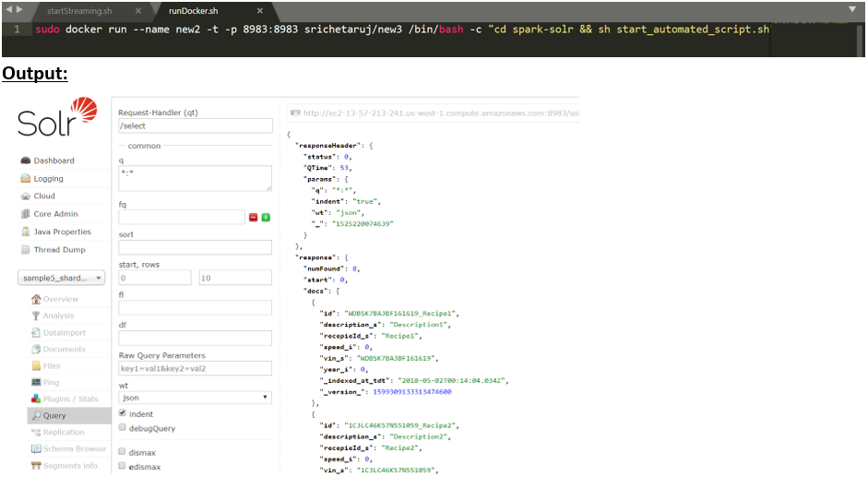The image size is (868, 489).
Task: Click the Cloud icon in sidebar
Action: coord(26,197)
